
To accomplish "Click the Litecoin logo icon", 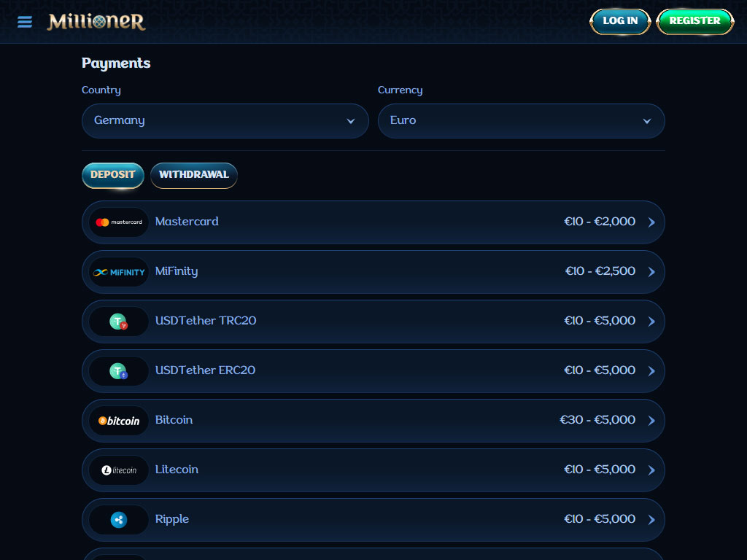I will 119,470.
